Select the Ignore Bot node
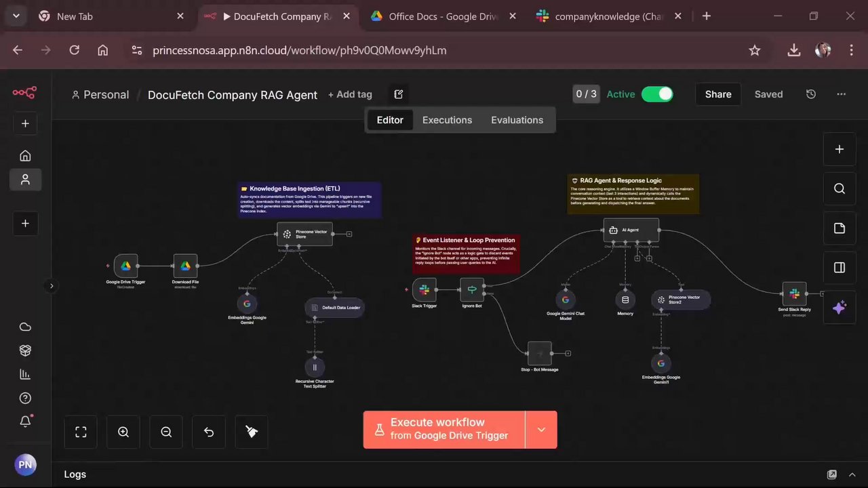Viewport: 868px width, 488px height. click(472, 290)
